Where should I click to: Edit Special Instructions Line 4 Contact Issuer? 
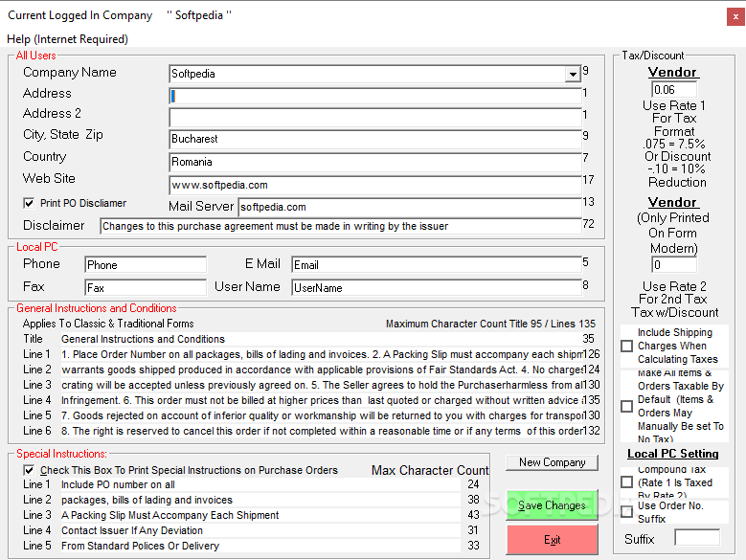(260, 530)
